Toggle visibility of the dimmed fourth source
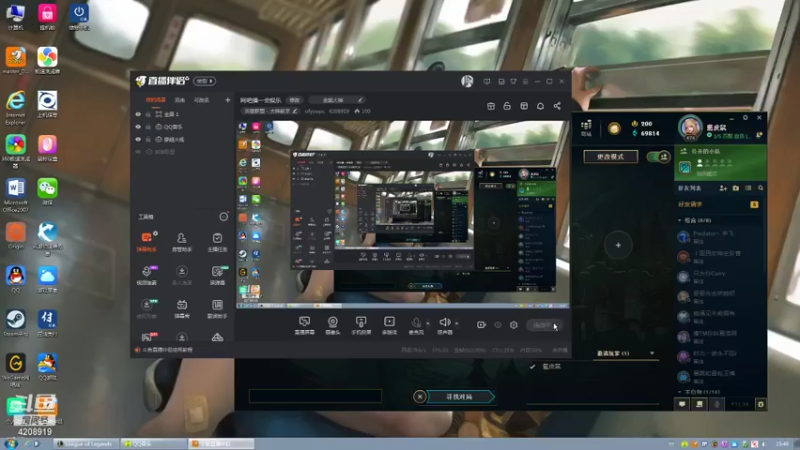 pos(138,152)
